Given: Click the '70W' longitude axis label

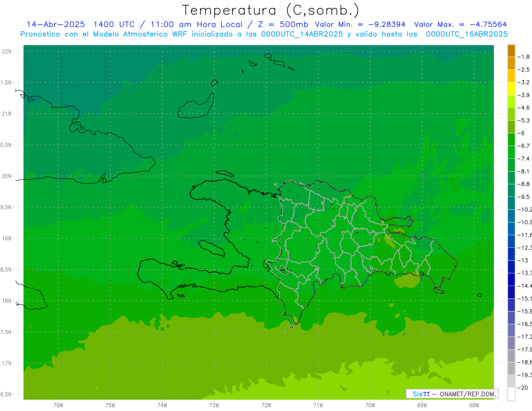Looking at the screenshot, I should pyautogui.click(x=370, y=405).
